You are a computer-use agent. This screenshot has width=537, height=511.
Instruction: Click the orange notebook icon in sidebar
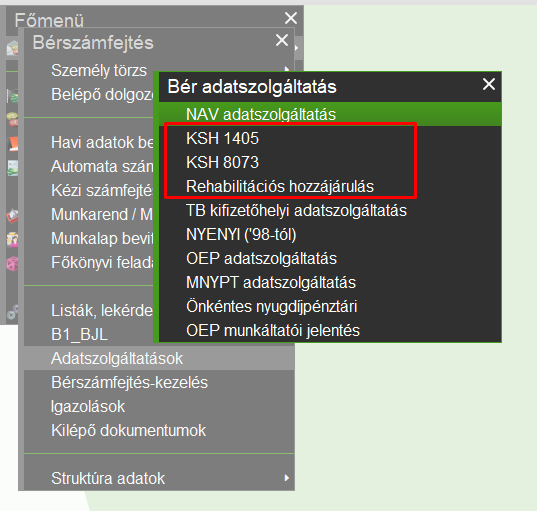[x=13, y=144]
